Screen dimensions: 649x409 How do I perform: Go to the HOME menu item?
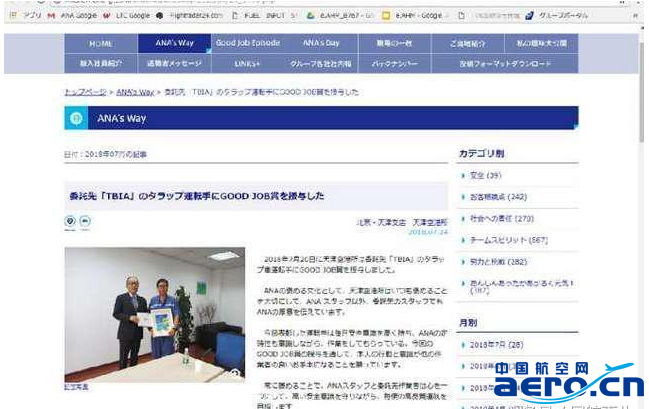101,43
